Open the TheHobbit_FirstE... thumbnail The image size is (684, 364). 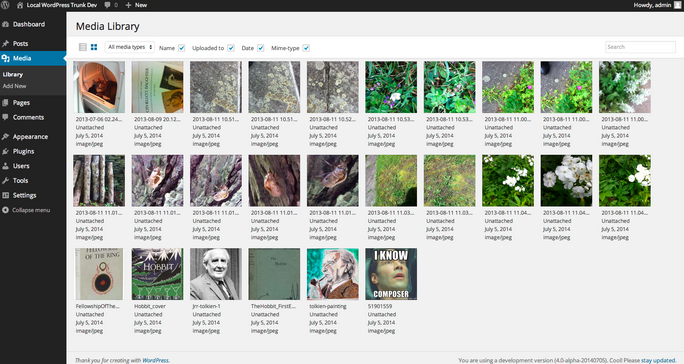[x=274, y=274]
